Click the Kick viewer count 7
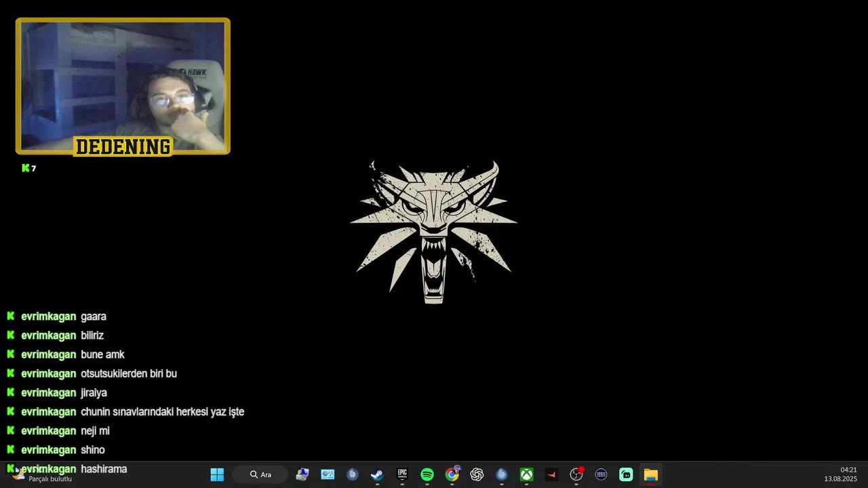 tap(28, 168)
